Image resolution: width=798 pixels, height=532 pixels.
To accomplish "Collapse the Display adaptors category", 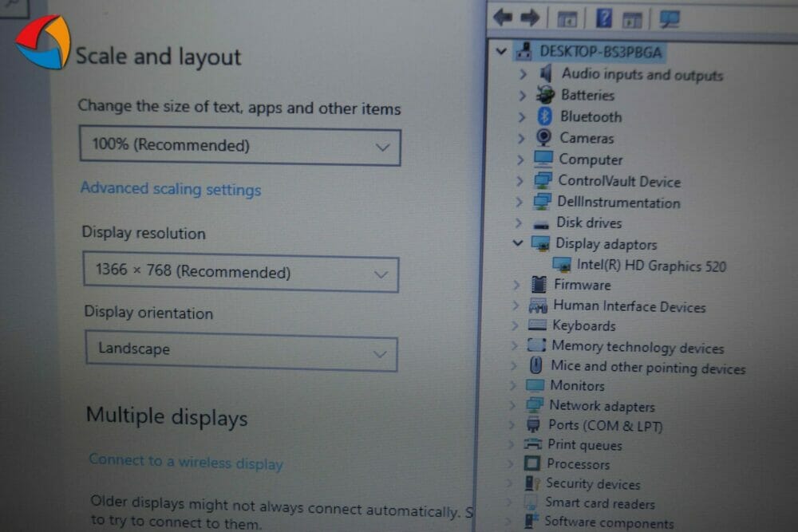I will [x=518, y=243].
